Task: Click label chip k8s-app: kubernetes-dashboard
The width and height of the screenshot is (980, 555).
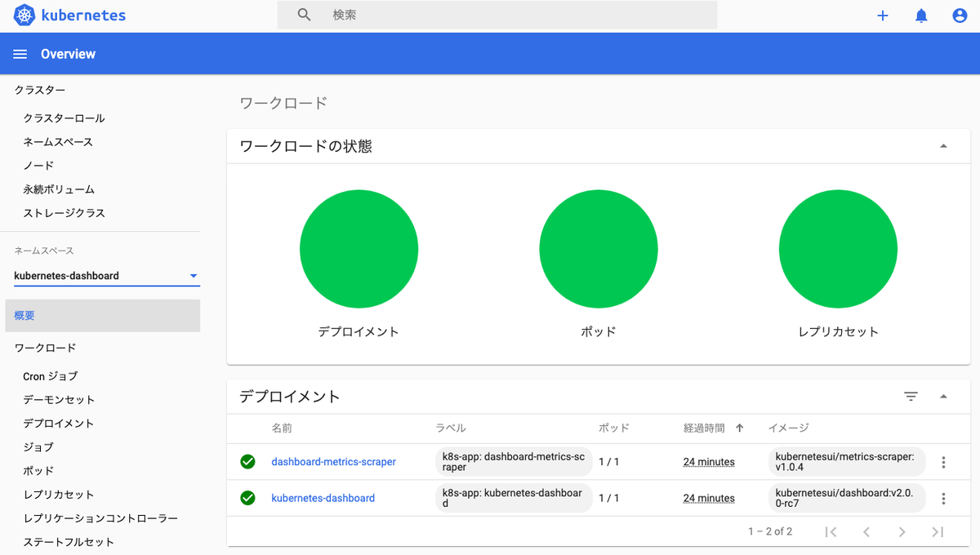Action: 514,498
